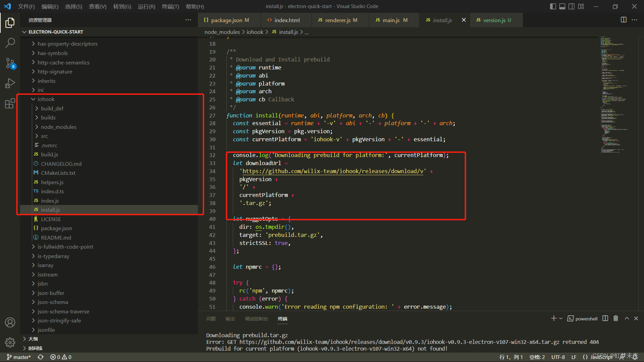Kill the terminal with trash icon
This screenshot has height=362, width=644.
[x=616, y=318]
